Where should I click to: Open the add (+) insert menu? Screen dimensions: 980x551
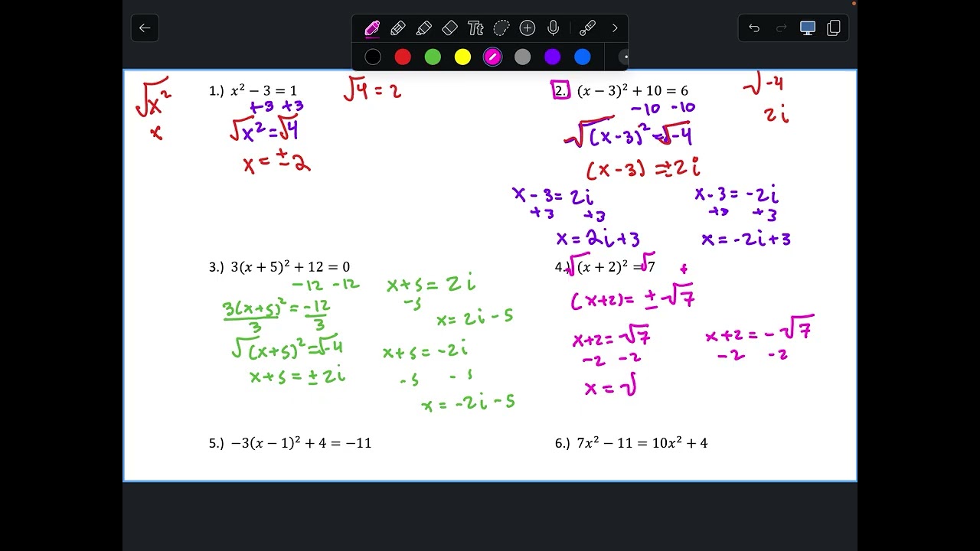(x=528, y=28)
